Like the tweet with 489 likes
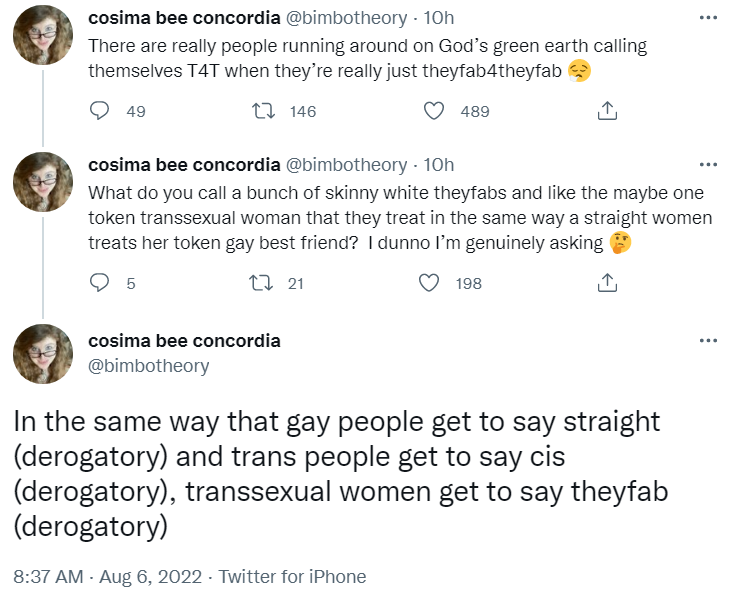735x600 pixels. click(x=434, y=111)
